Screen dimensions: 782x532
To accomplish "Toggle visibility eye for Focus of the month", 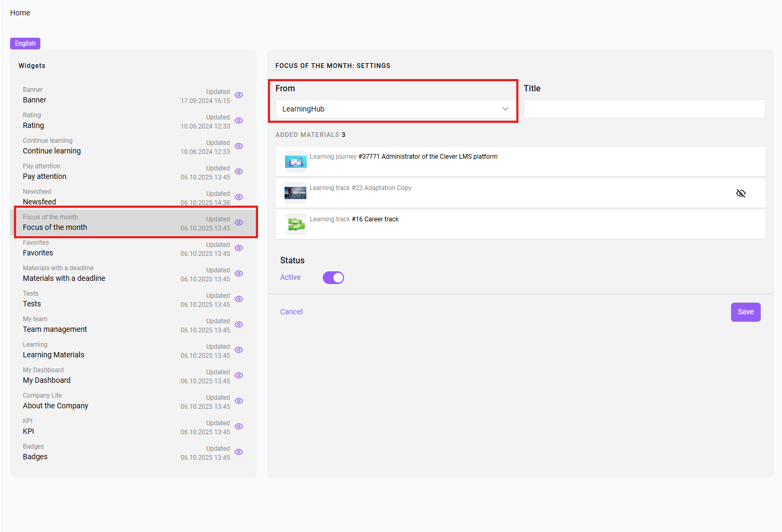I will point(239,222).
